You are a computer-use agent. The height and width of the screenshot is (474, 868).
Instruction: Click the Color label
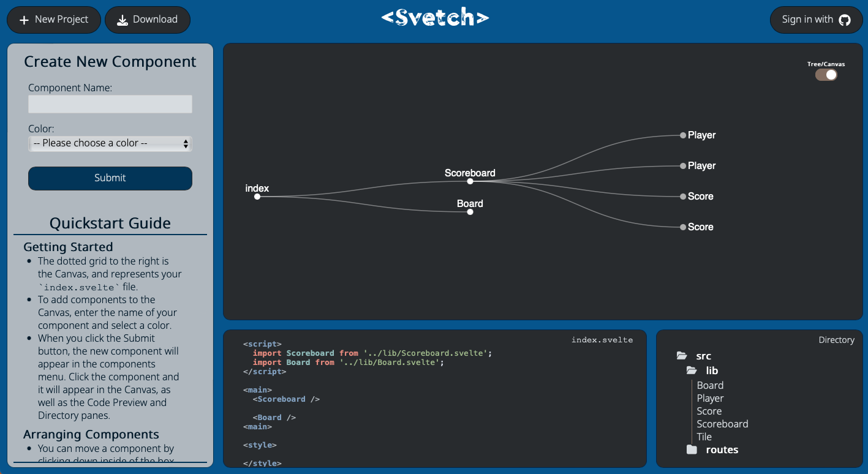41,129
